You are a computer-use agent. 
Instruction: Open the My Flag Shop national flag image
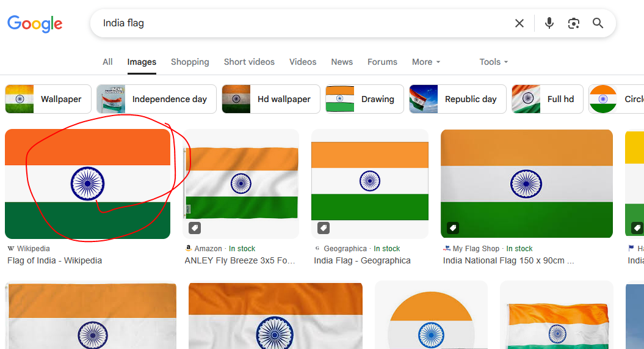click(x=527, y=184)
